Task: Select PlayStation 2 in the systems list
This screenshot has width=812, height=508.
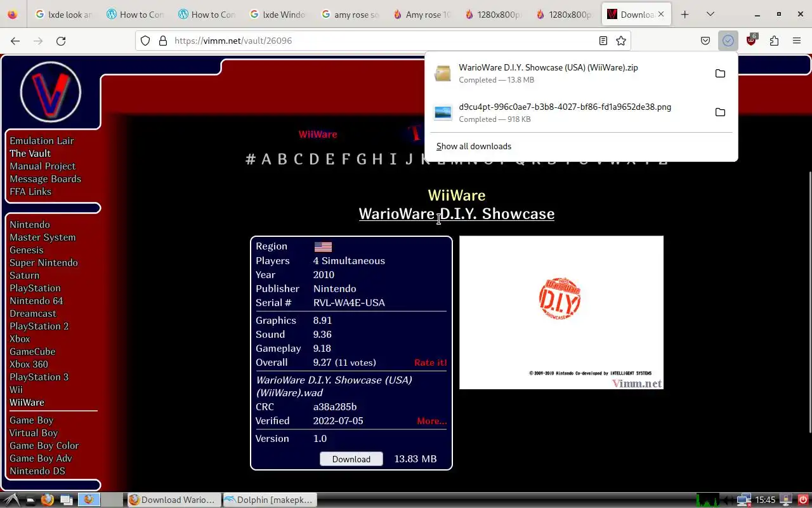Action: click(x=39, y=326)
